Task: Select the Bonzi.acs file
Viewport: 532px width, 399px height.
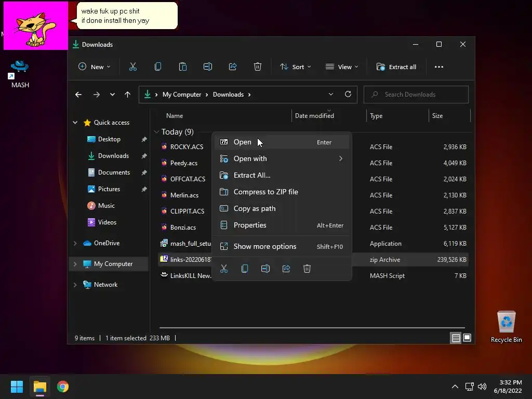Action: point(183,228)
